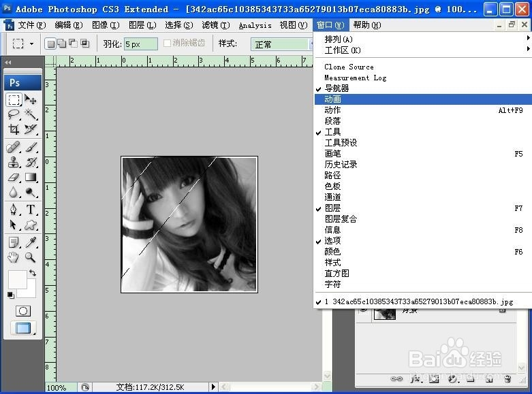Click link layers icon in Layers panel
Image resolution: width=532 pixels, height=394 pixels.
pos(396,379)
